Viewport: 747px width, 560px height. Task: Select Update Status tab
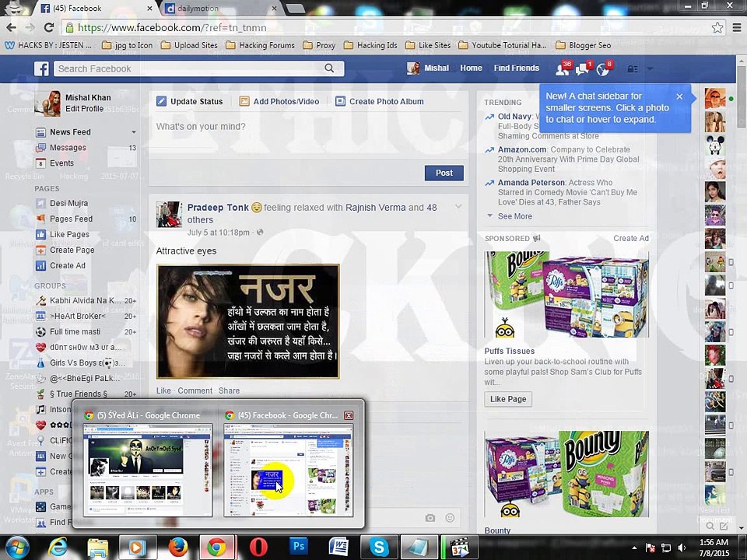click(x=190, y=101)
